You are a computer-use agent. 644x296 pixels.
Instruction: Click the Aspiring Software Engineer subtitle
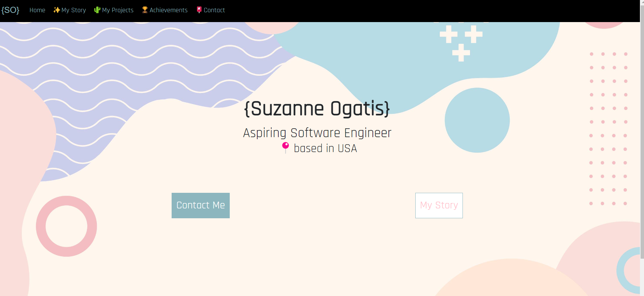pos(317,133)
